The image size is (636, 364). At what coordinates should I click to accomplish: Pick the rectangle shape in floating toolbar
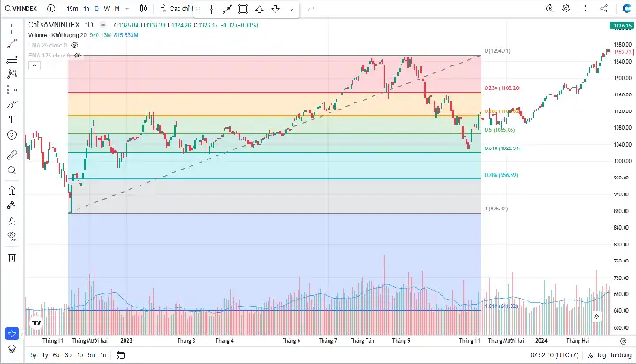coord(243,9)
